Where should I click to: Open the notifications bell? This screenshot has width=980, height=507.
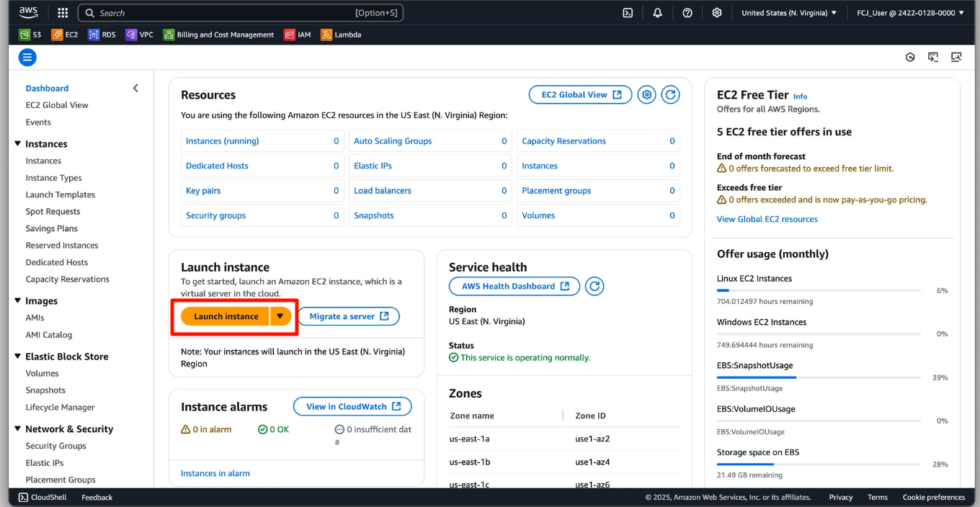657,13
